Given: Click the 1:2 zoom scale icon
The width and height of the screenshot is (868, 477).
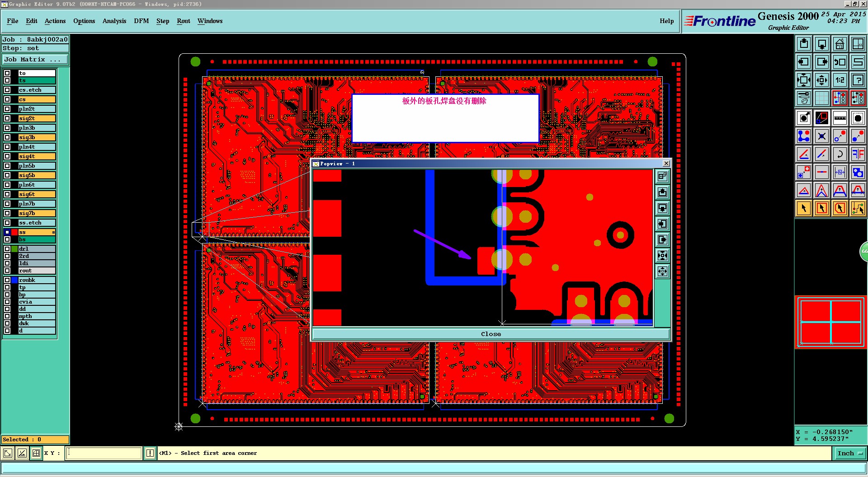Looking at the screenshot, I should click(x=840, y=80).
